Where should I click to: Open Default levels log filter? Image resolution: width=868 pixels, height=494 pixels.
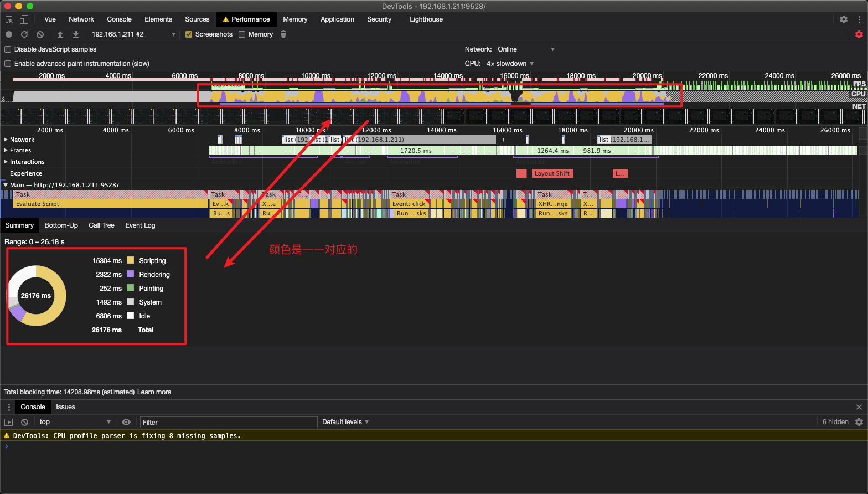click(345, 422)
